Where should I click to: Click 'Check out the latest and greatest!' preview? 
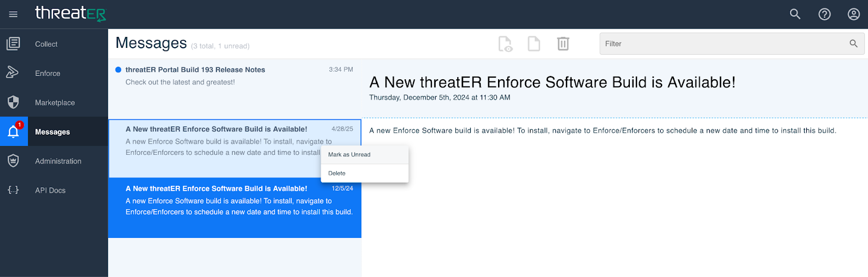pyautogui.click(x=180, y=83)
